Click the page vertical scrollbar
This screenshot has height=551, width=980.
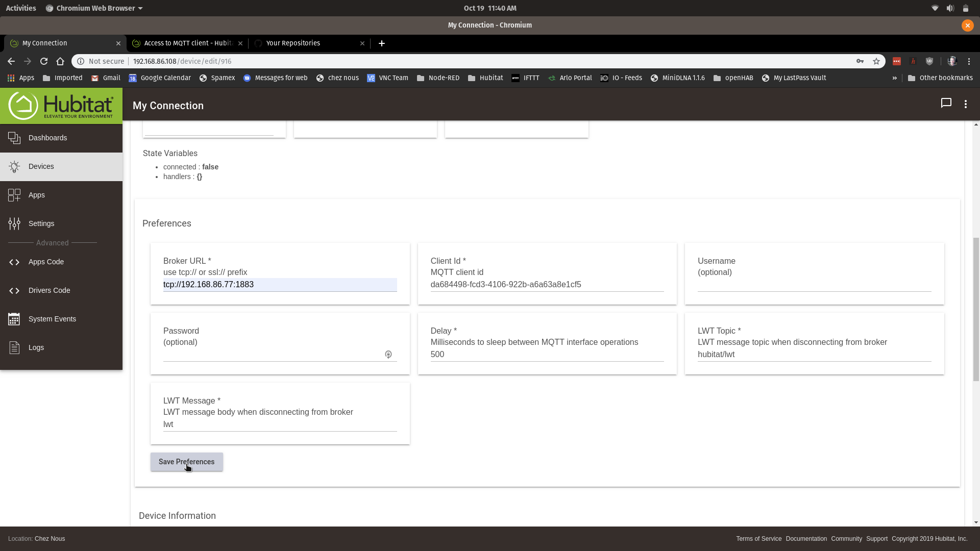point(976,309)
